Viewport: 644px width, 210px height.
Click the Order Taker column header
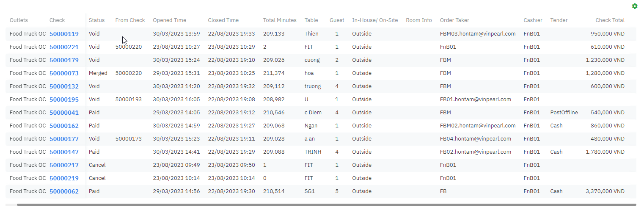click(454, 20)
